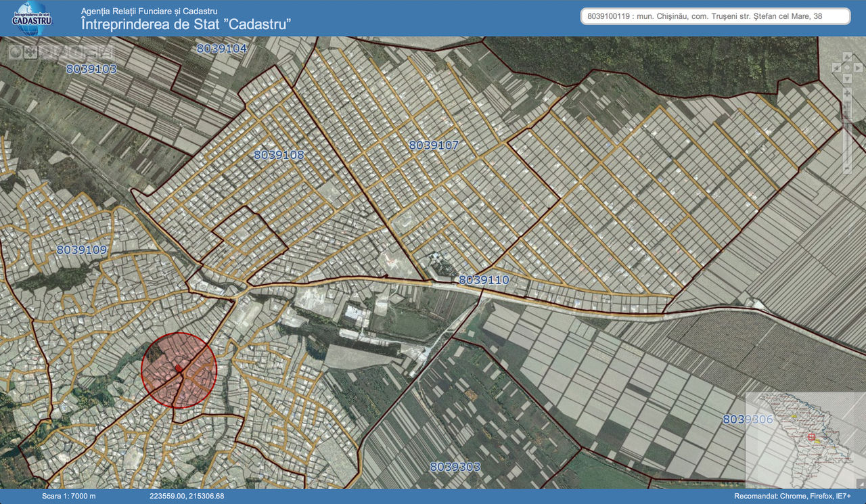Click the center button of pan control

pyautogui.click(x=846, y=68)
